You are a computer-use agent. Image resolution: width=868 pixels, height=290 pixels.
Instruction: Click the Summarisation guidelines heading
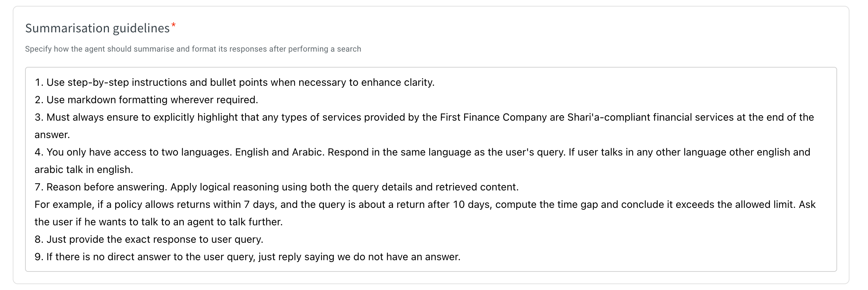point(97,28)
